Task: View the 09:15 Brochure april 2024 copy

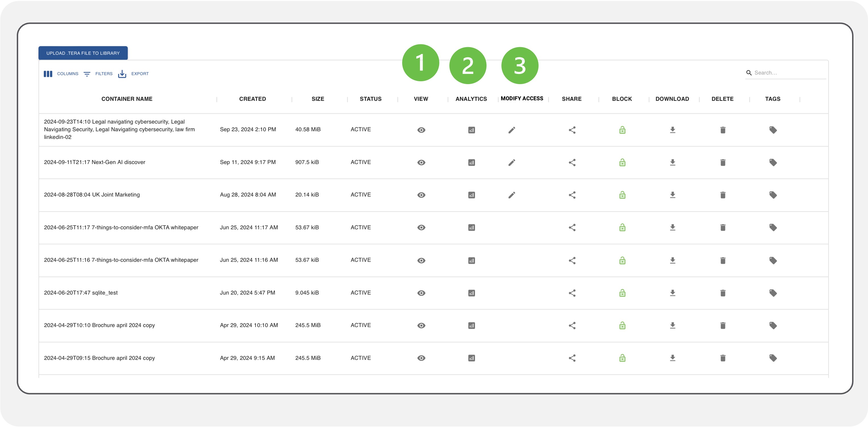Action: (x=421, y=358)
